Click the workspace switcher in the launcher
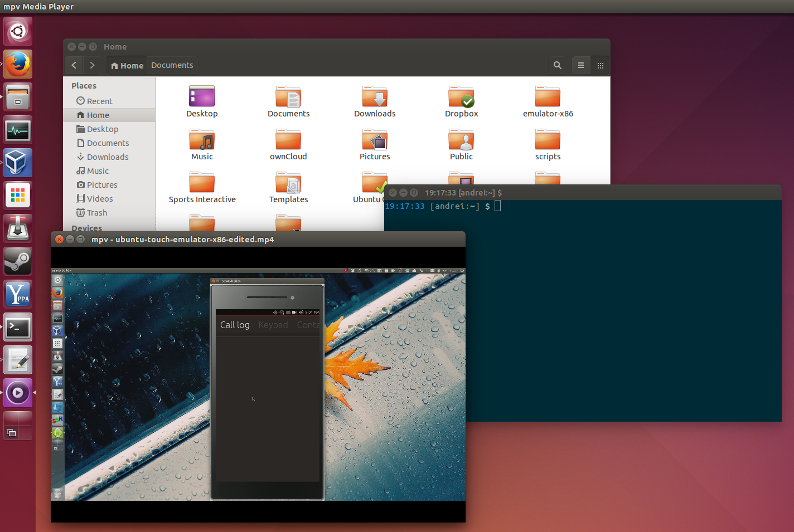Viewport: 794px width, 532px height. [x=18, y=425]
